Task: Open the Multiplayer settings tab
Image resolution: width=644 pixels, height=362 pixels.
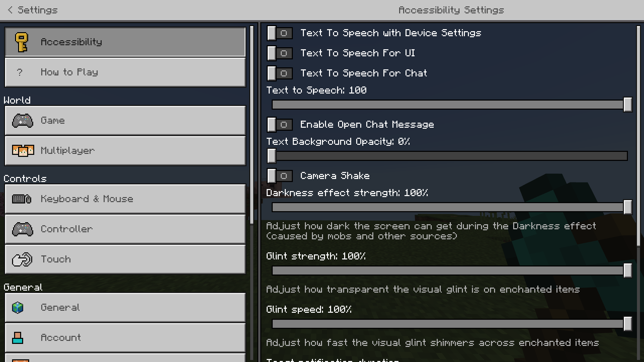Action: pyautogui.click(x=125, y=151)
